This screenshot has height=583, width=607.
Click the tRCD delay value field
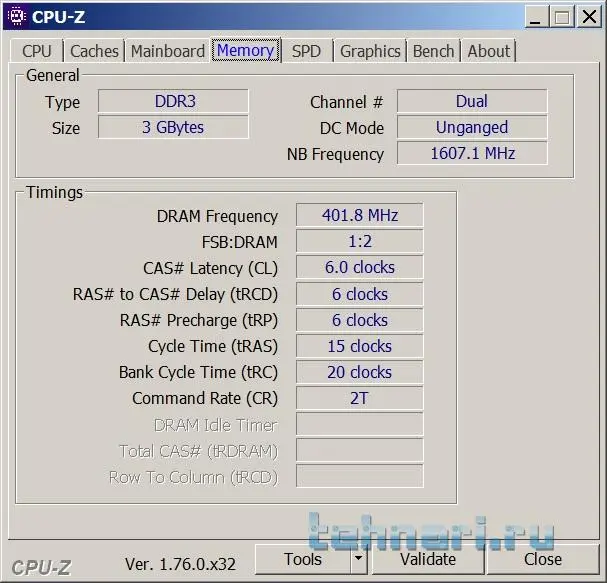click(360, 294)
